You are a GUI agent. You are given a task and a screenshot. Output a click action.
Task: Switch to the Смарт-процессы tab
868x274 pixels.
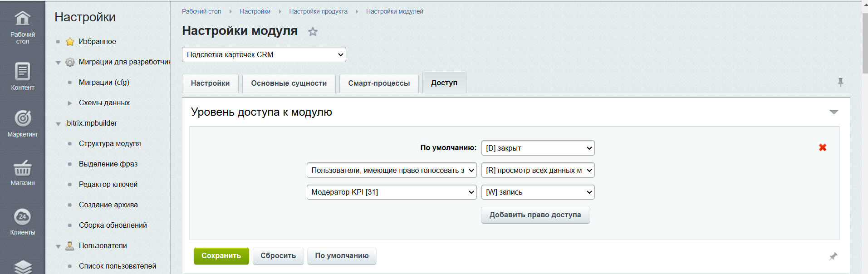tap(378, 83)
